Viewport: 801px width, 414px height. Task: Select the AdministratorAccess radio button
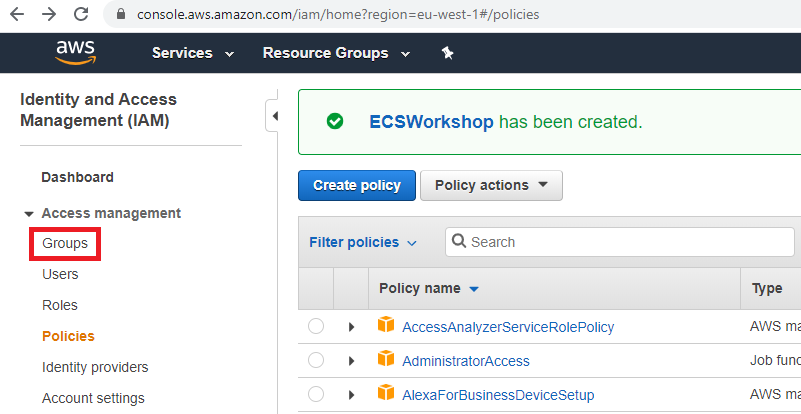click(316, 360)
